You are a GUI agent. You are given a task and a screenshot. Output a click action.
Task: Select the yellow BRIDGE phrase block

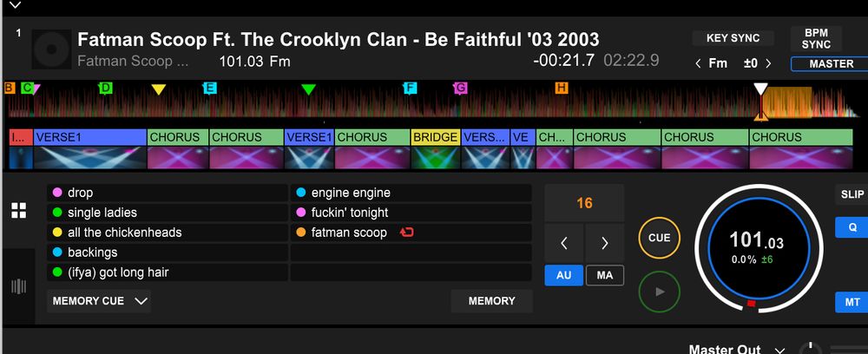pyautogui.click(x=436, y=137)
